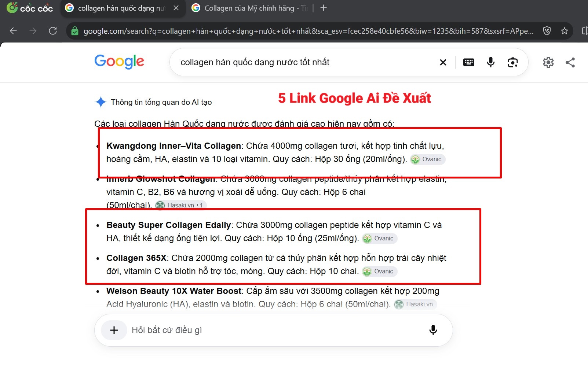Open Ovanic source for Beauty Super Collagen Edally
Image resolution: width=588 pixels, height=365 pixels.
pyautogui.click(x=380, y=239)
